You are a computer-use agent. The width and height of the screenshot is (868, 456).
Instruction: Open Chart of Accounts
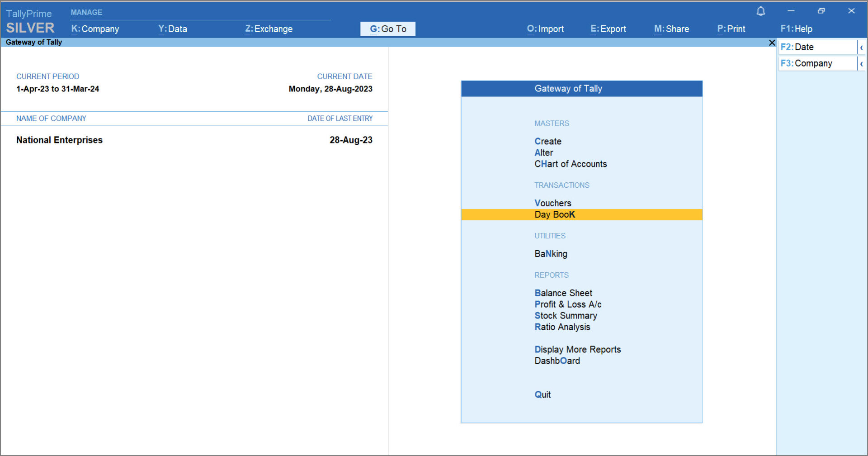point(570,164)
